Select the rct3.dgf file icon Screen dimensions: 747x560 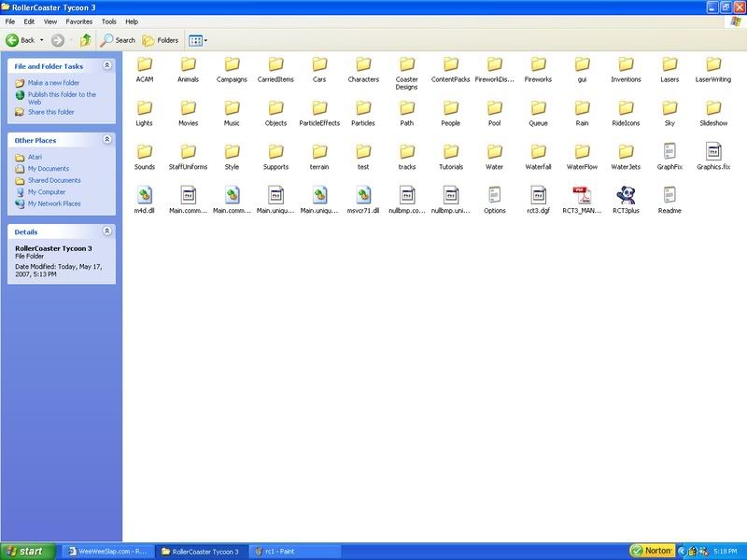[x=539, y=195]
